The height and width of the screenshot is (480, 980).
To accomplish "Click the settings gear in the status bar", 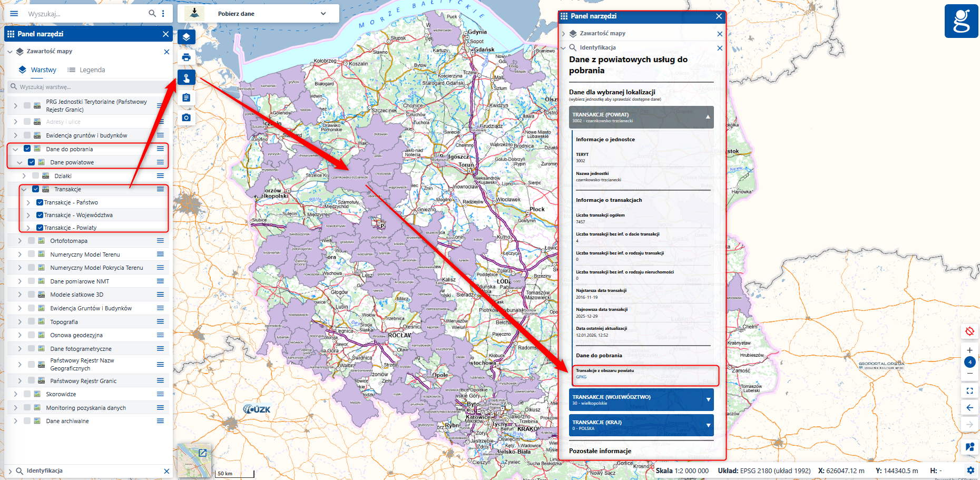I will [970, 470].
